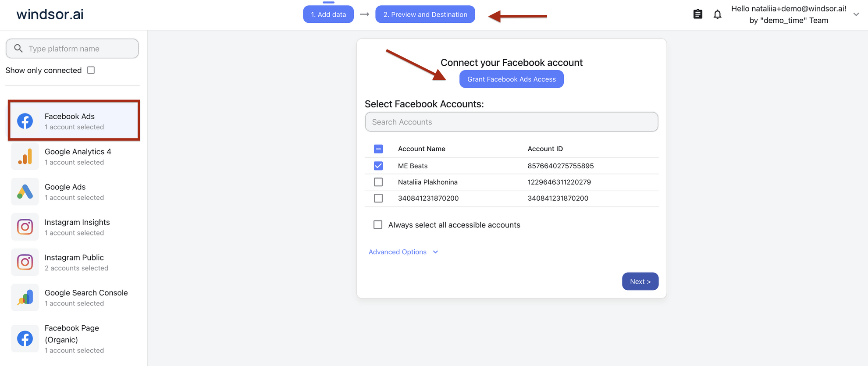This screenshot has height=366, width=868.
Task: Click the Account Name column header
Action: coord(422,149)
